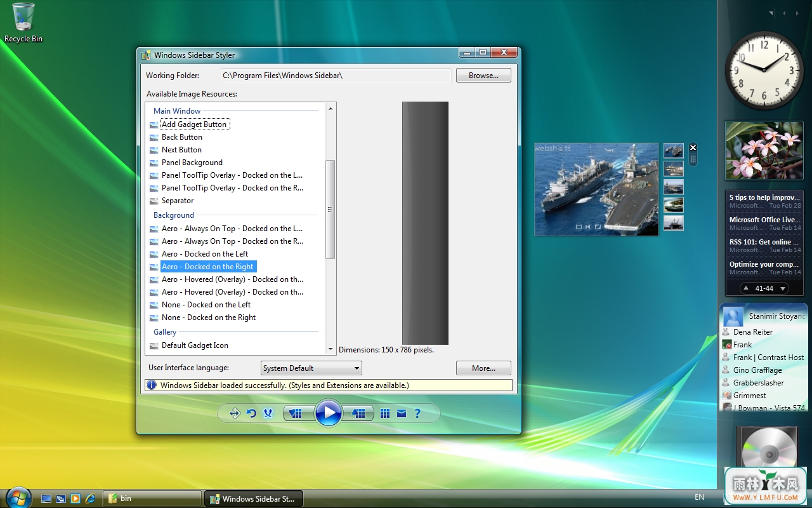Open help via the question mark icon
This screenshot has height=508, width=812.
coord(417,413)
